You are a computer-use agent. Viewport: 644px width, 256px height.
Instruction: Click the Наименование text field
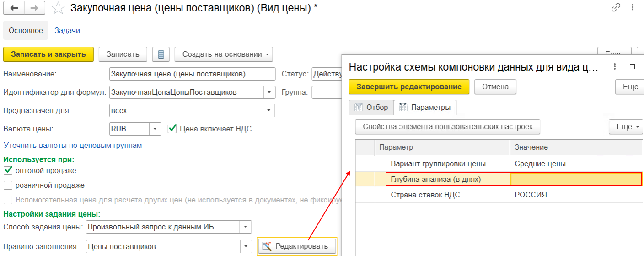click(x=192, y=74)
